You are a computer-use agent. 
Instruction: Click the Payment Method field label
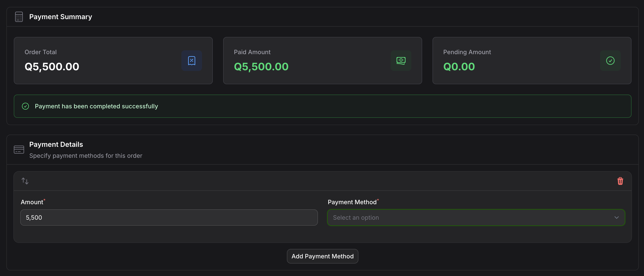352,202
